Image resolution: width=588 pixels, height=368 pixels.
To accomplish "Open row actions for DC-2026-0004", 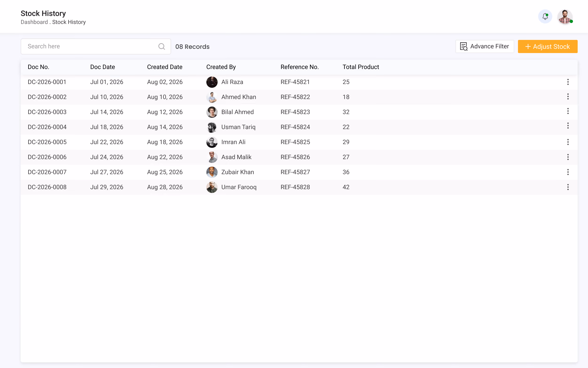I will click(568, 126).
